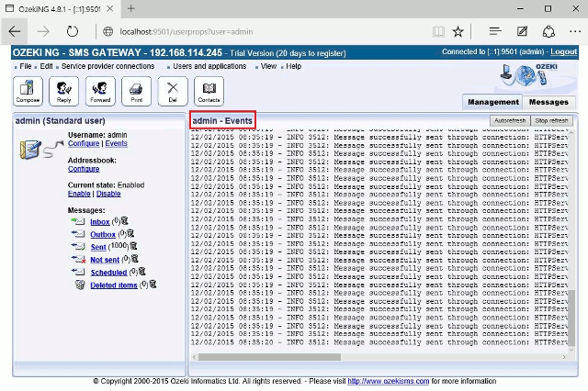Switch to the Management tab

pyautogui.click(x=492, y=102)
